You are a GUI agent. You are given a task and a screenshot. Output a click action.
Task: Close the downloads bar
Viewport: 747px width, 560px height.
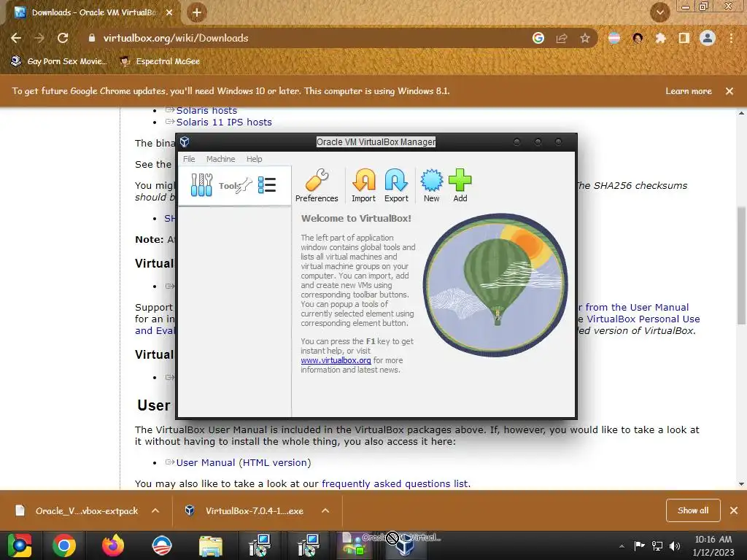[734, 510]
